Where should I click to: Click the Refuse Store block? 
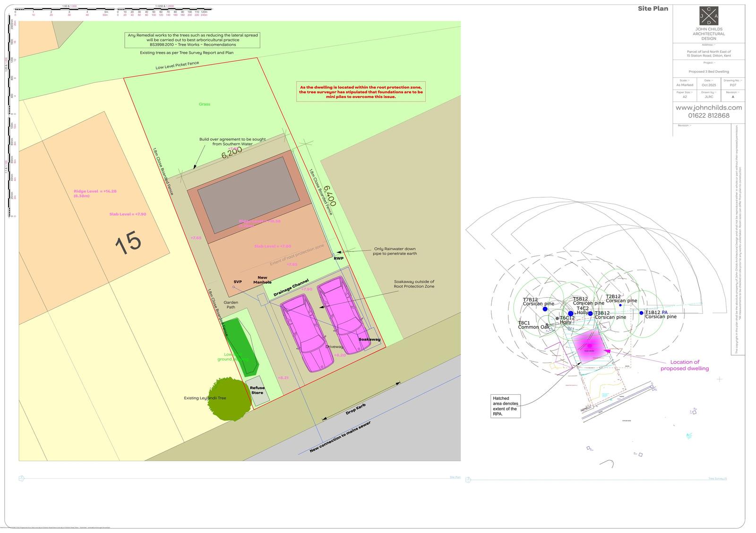258,389
